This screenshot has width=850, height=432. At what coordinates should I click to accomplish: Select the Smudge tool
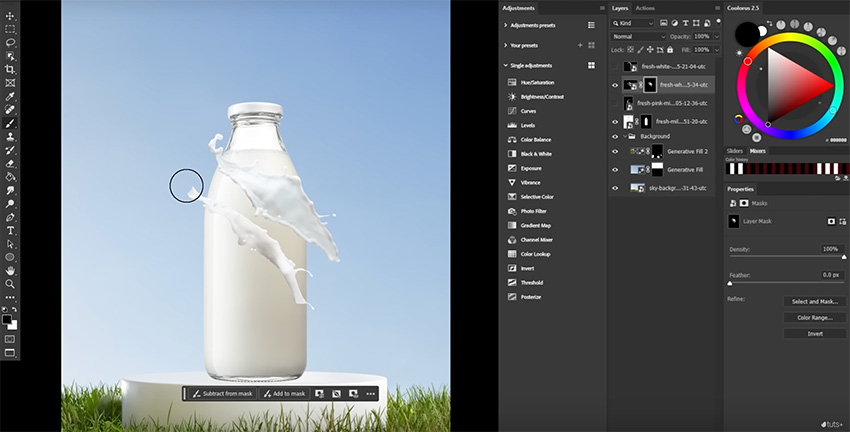10,190
